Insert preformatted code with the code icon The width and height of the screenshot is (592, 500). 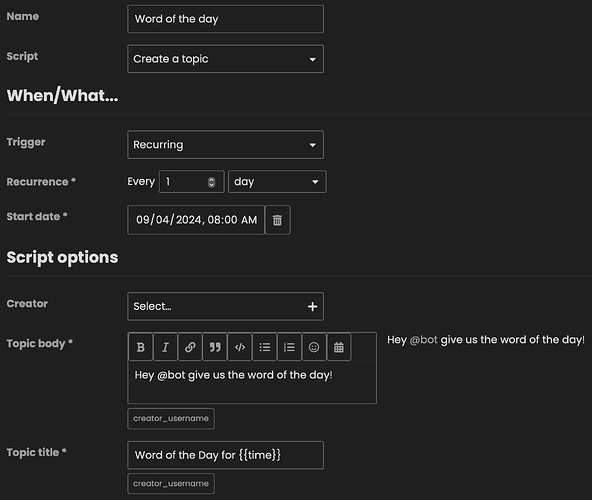pyautogui.click(x=240, y=347)
